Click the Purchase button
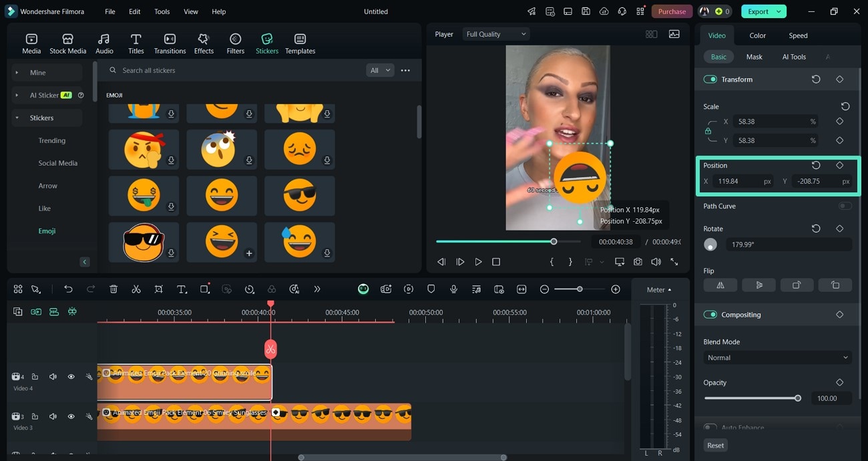Screen dimensions: 868x461 click(x=672, y=11)
